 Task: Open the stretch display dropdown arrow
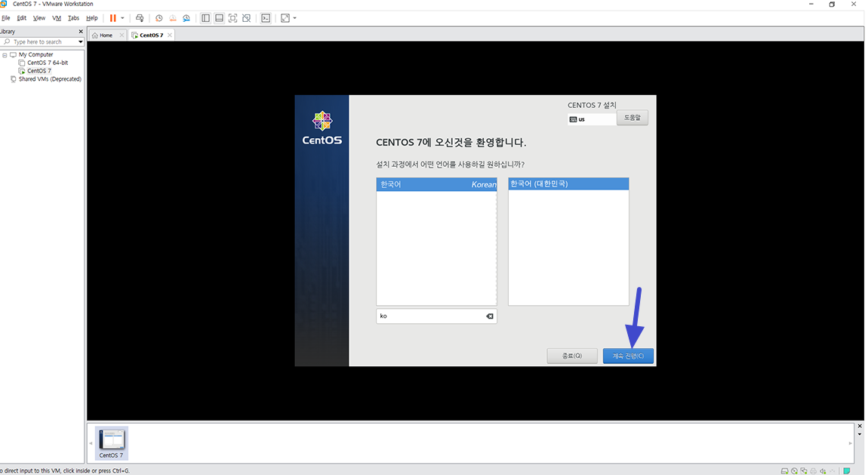[x=294, y=18]
